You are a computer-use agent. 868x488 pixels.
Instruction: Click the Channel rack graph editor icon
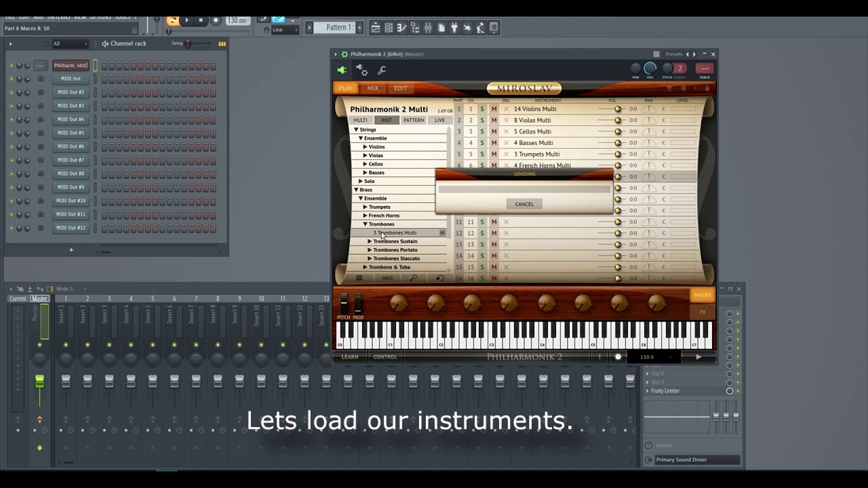pyautogui.click(x=222, y=43)
